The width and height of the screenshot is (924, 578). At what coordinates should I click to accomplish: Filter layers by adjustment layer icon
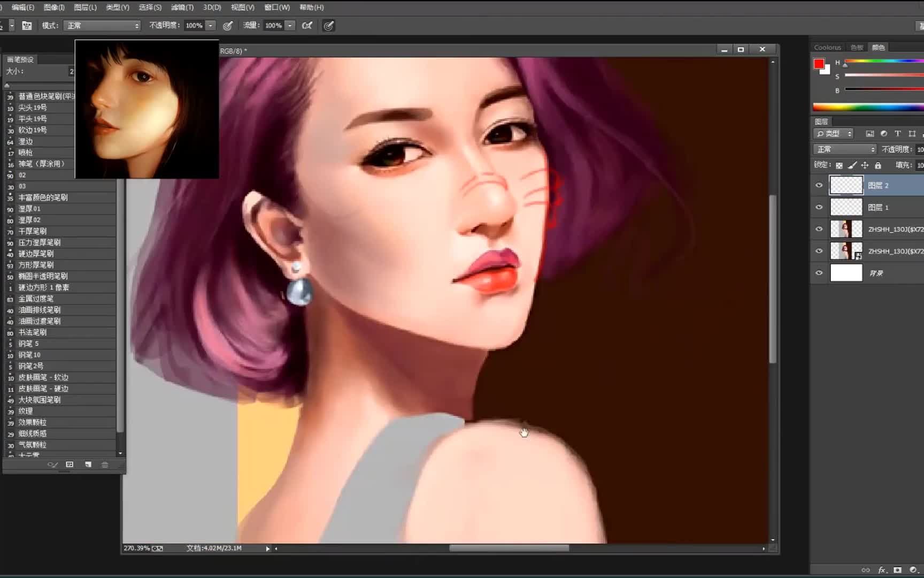[x=884, y=134]
